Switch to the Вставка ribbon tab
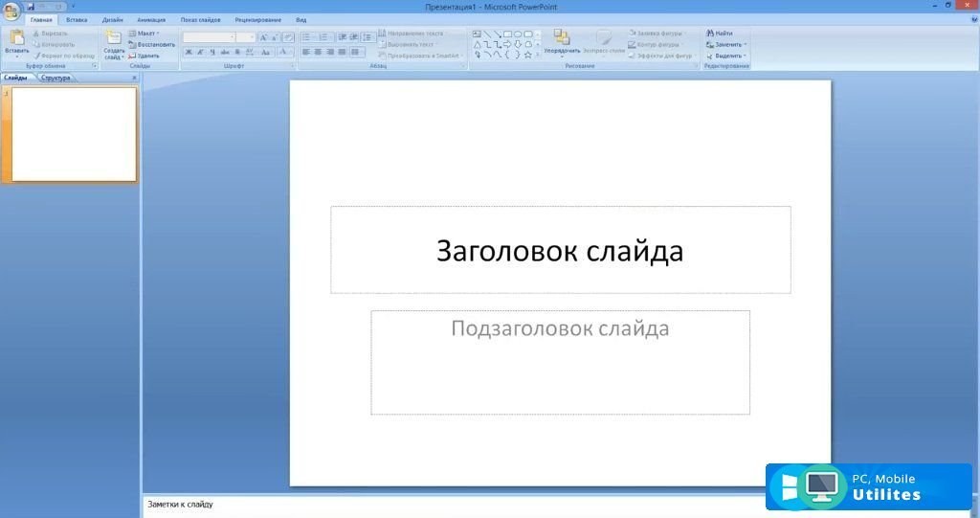Viewport: 980px width, 518px height. pos(77,19)
